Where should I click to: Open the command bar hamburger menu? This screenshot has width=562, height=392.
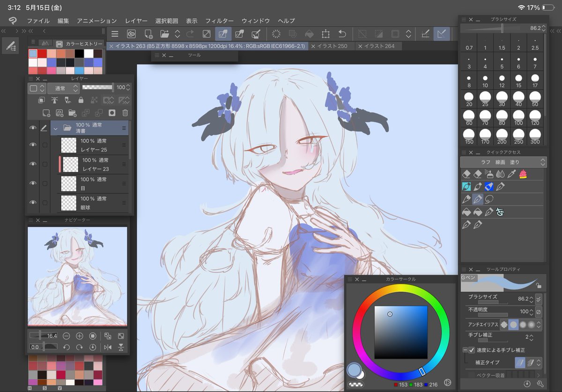pyautogui.click(x=115, y=34)
